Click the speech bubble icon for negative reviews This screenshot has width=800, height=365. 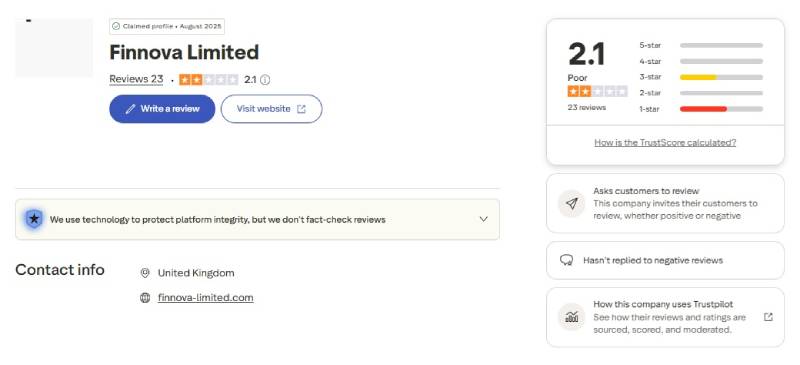[566, 260]
